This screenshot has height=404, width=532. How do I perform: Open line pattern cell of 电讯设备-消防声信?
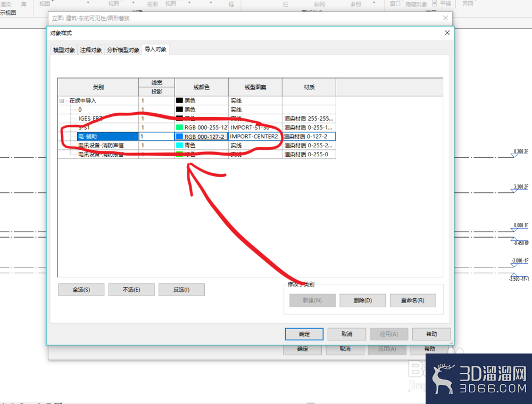255,146
